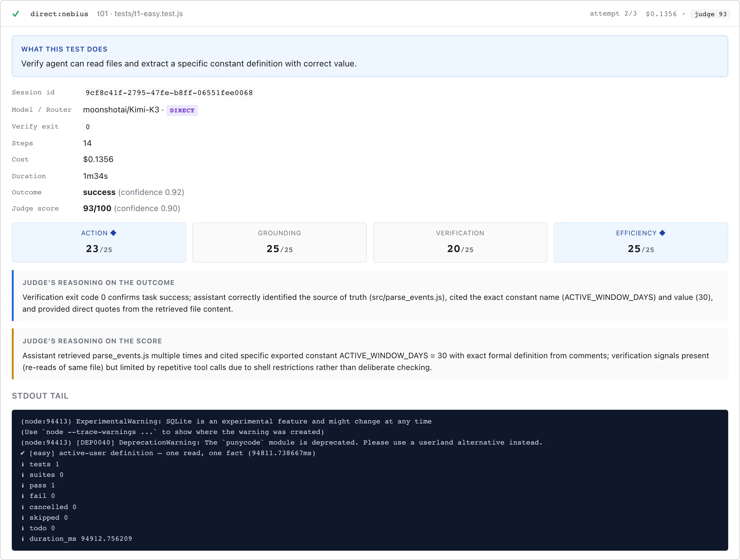Select the session id value 9cf8c41f
Viewport: 740px width, 560px height.
(x=169, y=93)
